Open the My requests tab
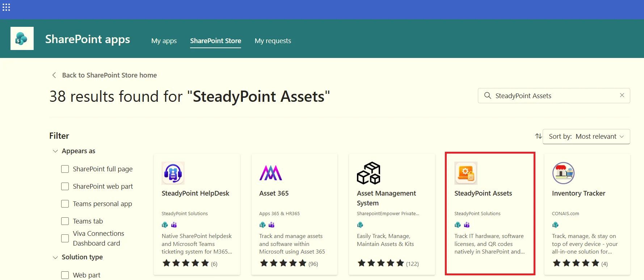The height and width of the screenshot is (280, 644). click(x=273, y=41)
